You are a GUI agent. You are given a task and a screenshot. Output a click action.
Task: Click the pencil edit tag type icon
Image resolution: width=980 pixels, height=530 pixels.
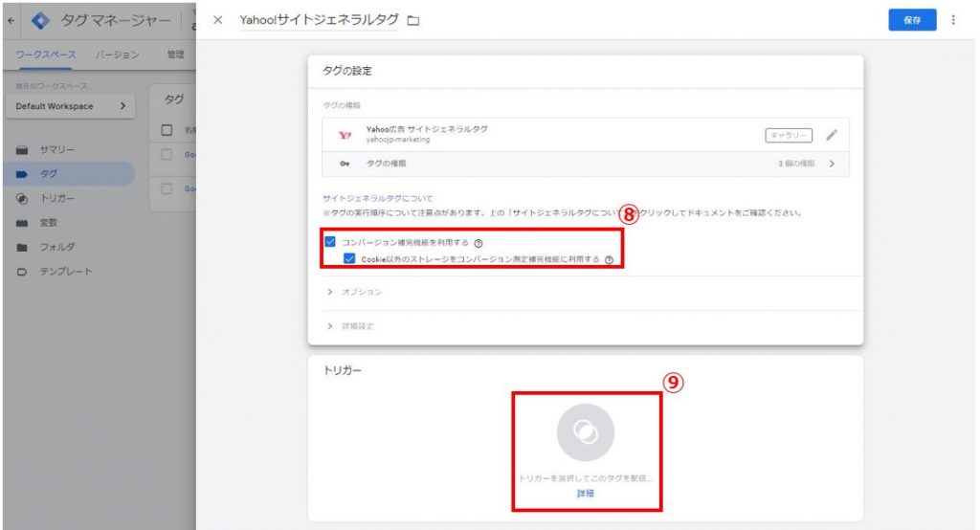pos(832,135)
